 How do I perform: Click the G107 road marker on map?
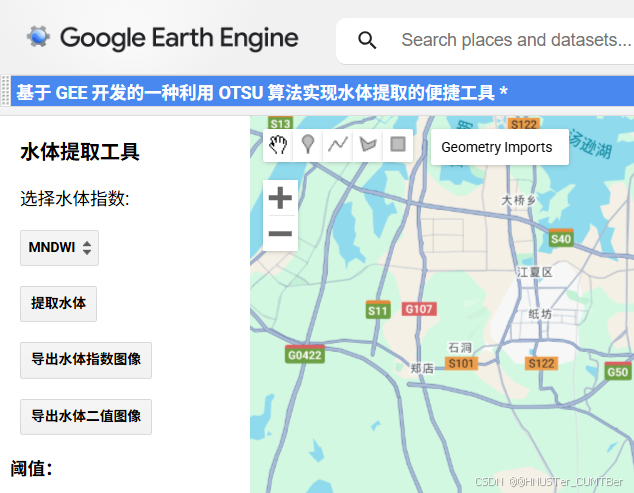pyautogui.click(x=419, y=309)
